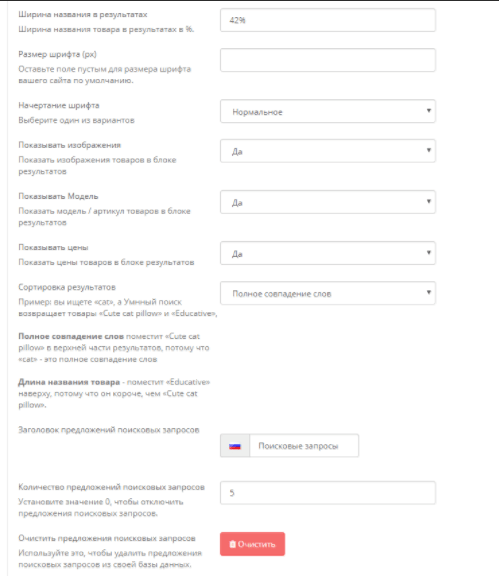Click the Очистить предложения поисковых запросов label
This screenshot has height=576, width=499.
[x=107, y=539]
